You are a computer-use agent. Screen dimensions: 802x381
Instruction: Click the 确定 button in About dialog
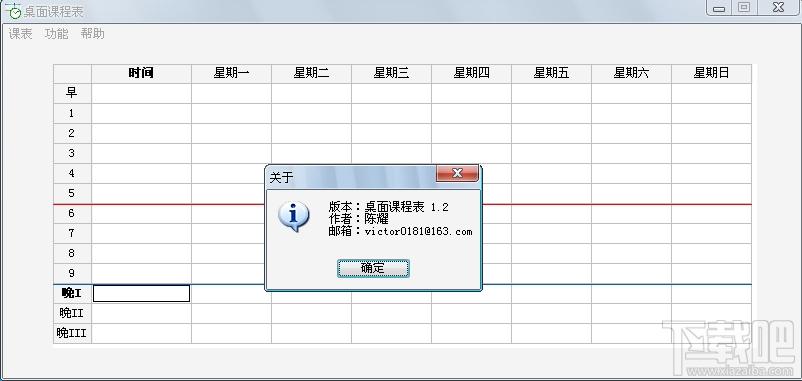pos(373,268)
